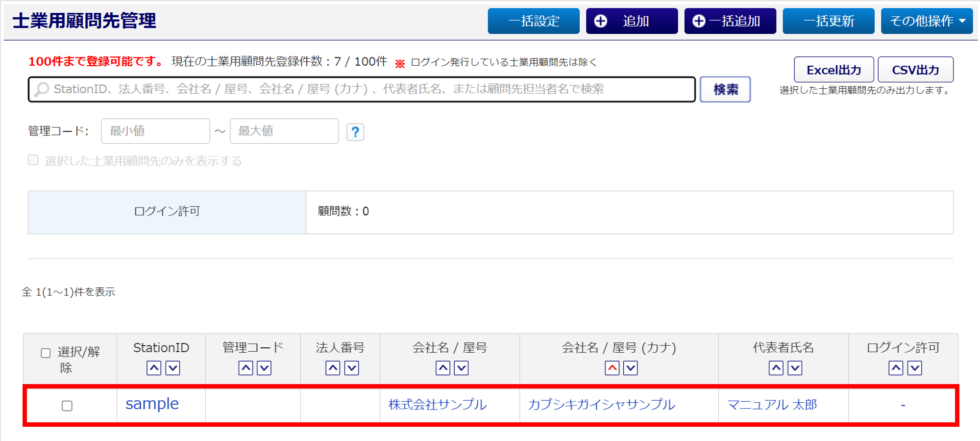
Task: Click the 全 1(1～1)件を表示 text
Action: (69, 292)
